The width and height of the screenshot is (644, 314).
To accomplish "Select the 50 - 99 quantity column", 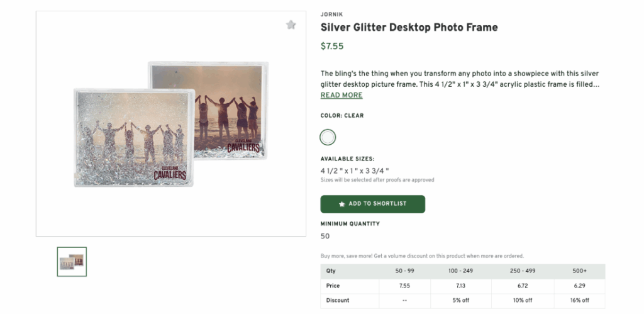I will pyautogui.click(x=405, y=271).
